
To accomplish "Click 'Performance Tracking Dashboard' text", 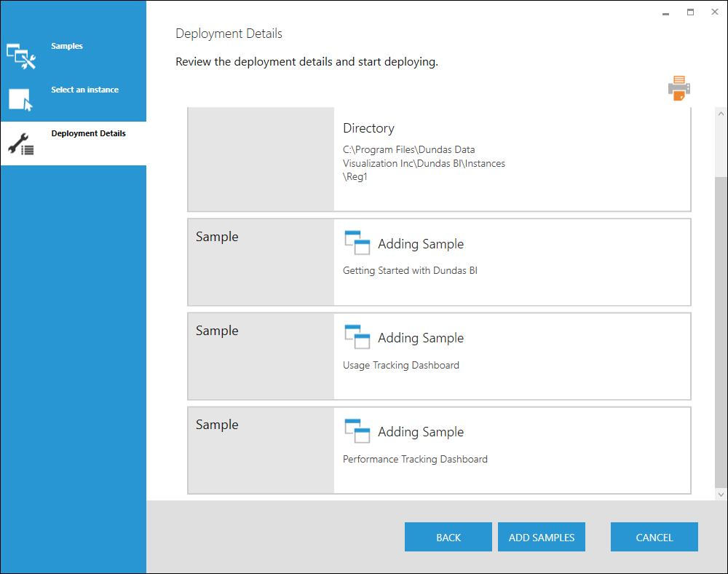I will tap(415, 459).
